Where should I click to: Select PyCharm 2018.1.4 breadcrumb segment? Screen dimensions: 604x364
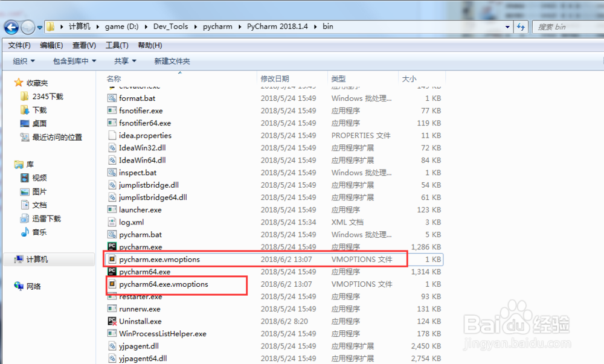(x=277, y=26)
